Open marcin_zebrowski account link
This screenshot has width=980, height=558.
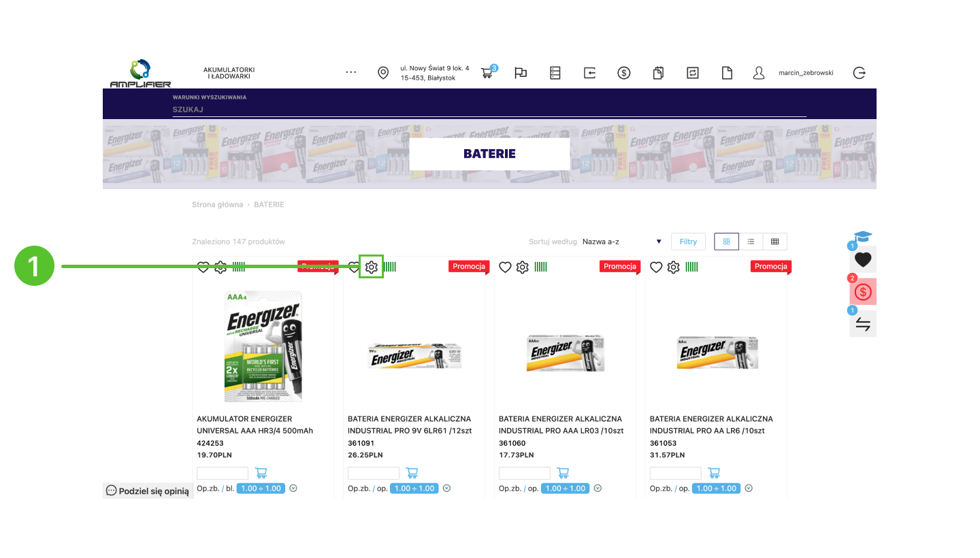click(x=806, y=73)
